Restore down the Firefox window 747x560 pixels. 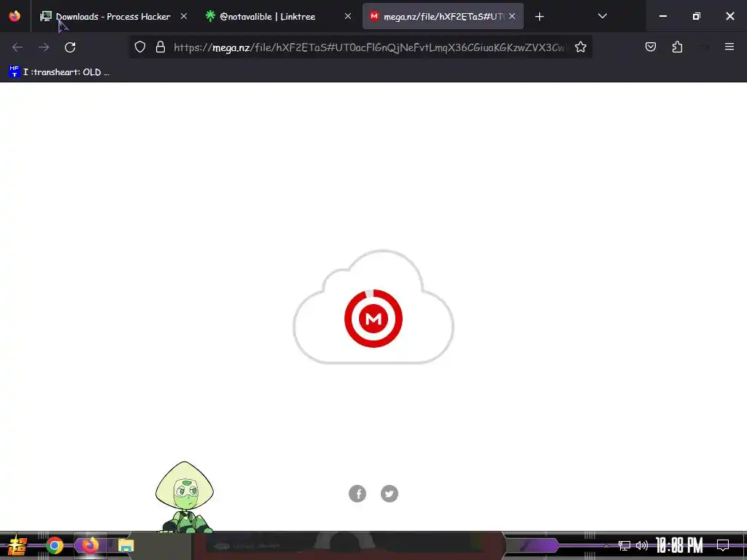pyautogui.click(x=696, y=16)
